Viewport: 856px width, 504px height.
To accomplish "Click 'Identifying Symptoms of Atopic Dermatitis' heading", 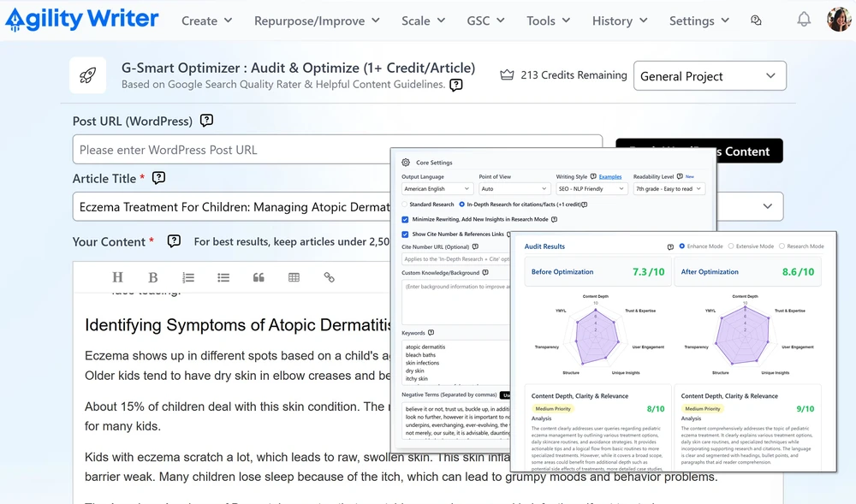I will coord(237,325).
